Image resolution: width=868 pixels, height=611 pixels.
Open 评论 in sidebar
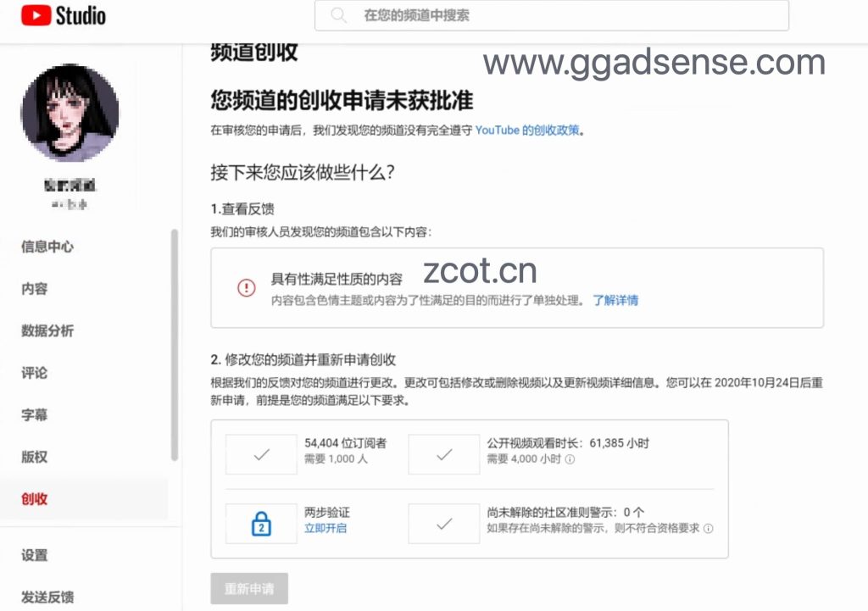[x=34, y=373]
